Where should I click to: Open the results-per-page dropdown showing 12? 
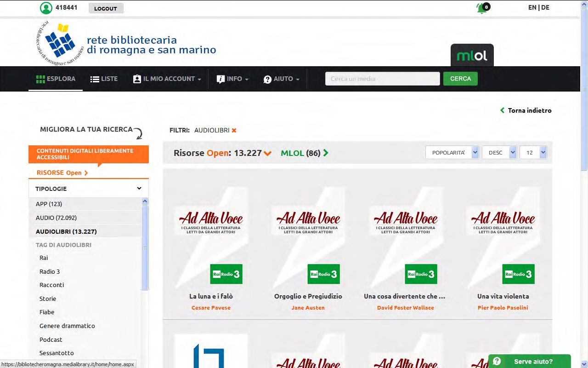533,153
